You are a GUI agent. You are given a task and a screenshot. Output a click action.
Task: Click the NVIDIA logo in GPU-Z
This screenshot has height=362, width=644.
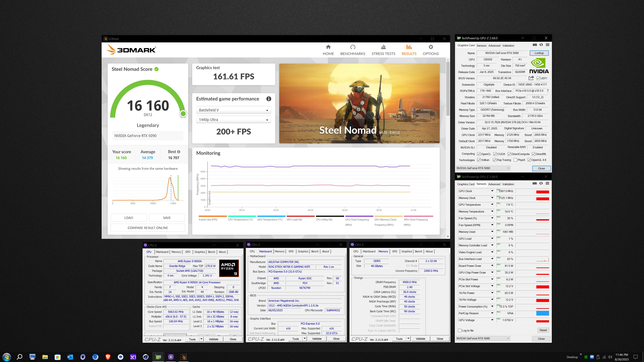pyautogui.click(x=539, y=66)
